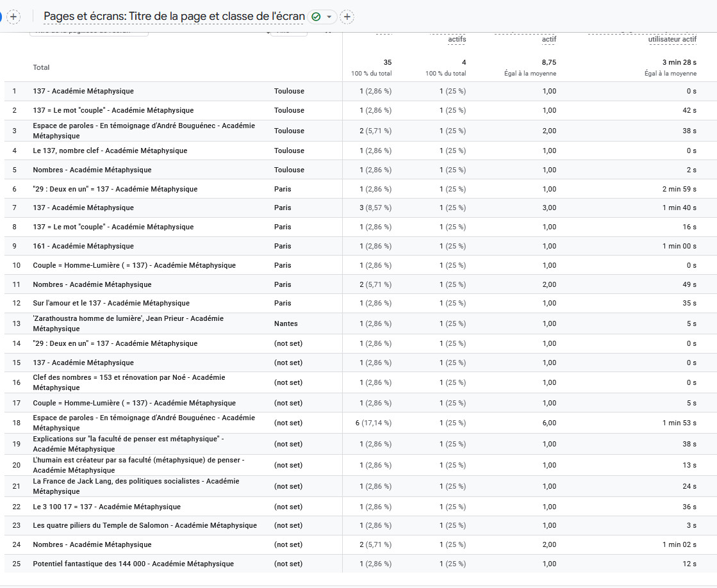This screenshot has height=588, width=717.
Task: Click engagement time '24 s' in row 21
Action: (689, 486)
